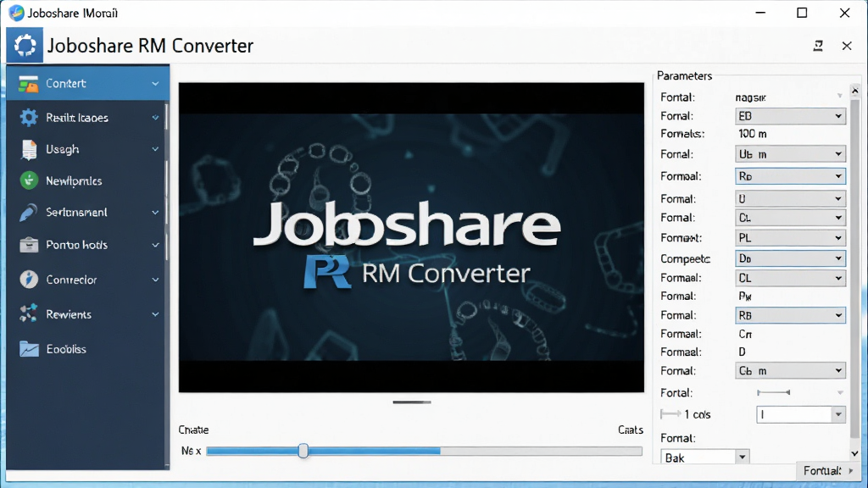Open the Contert menu item

(x=88, y=83)
